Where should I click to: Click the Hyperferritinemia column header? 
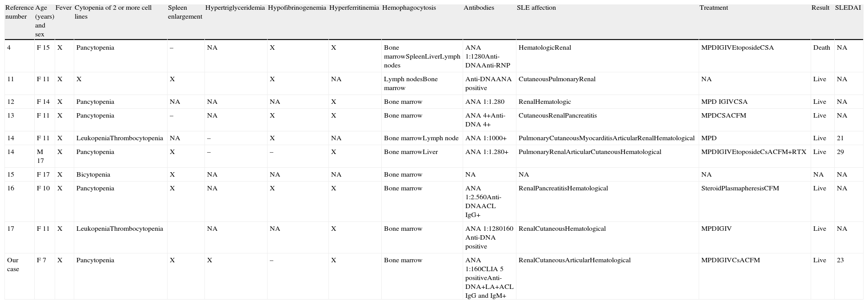click(x=354, y=8)
